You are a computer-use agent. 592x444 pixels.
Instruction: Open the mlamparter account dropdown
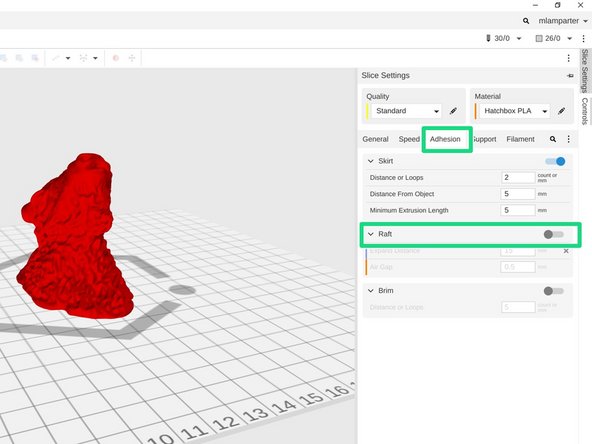(x=563, y=21)
